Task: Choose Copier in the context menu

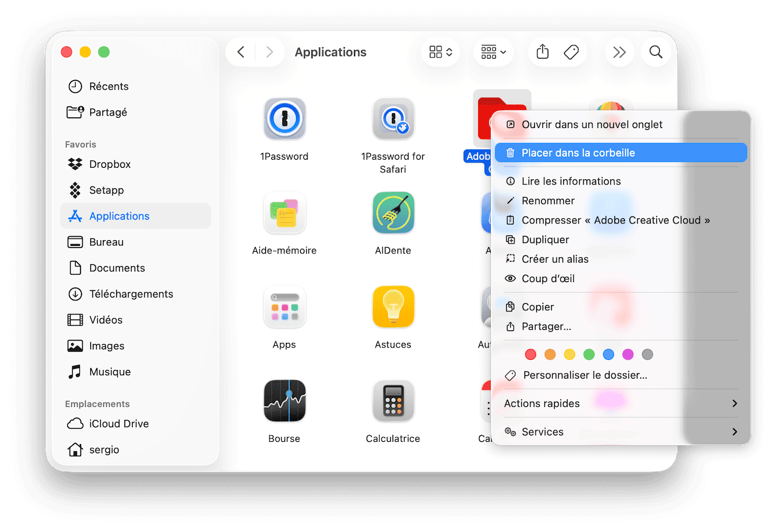Action: [621, 307]
